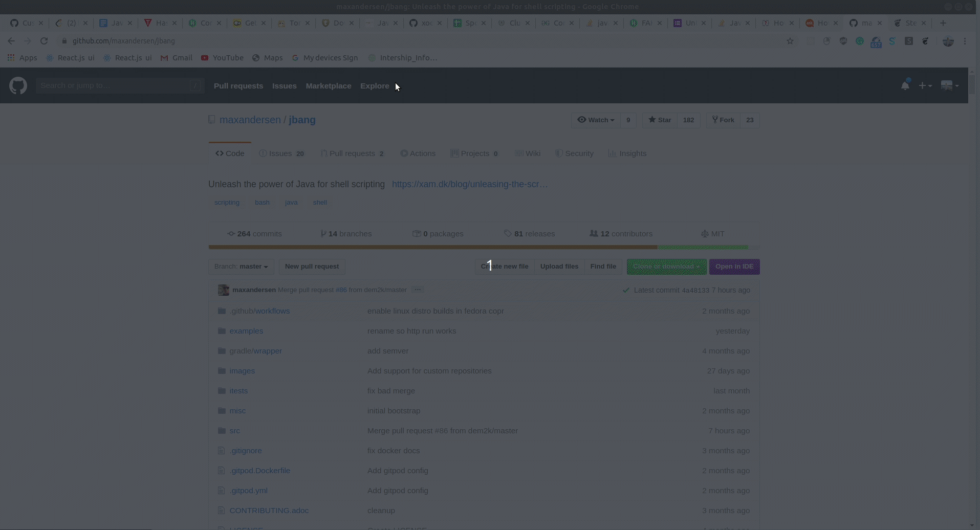The height and width of the screenshot is (530, 980).
Task: Switch to the Pull requests repo tab
Action: click(352, 153)
